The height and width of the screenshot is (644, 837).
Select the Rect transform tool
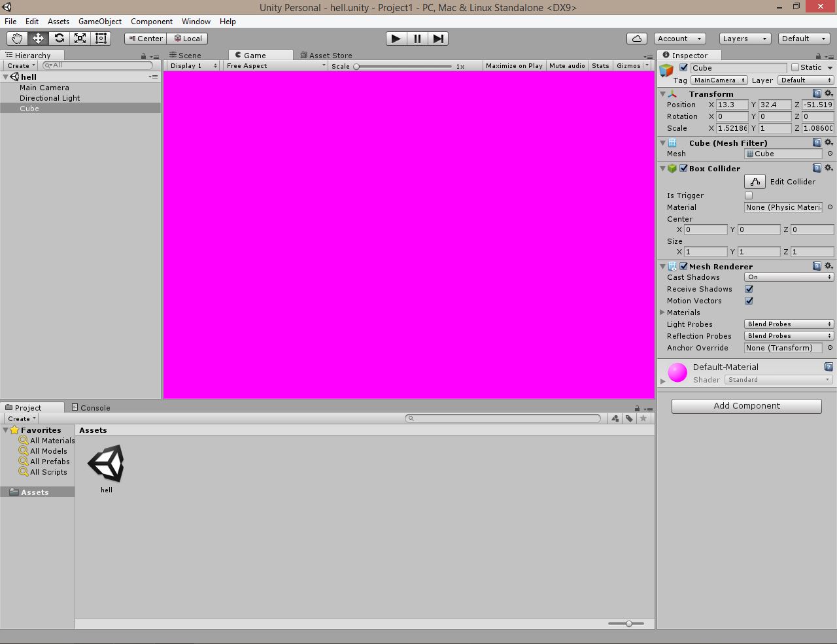tap(101, 39)
